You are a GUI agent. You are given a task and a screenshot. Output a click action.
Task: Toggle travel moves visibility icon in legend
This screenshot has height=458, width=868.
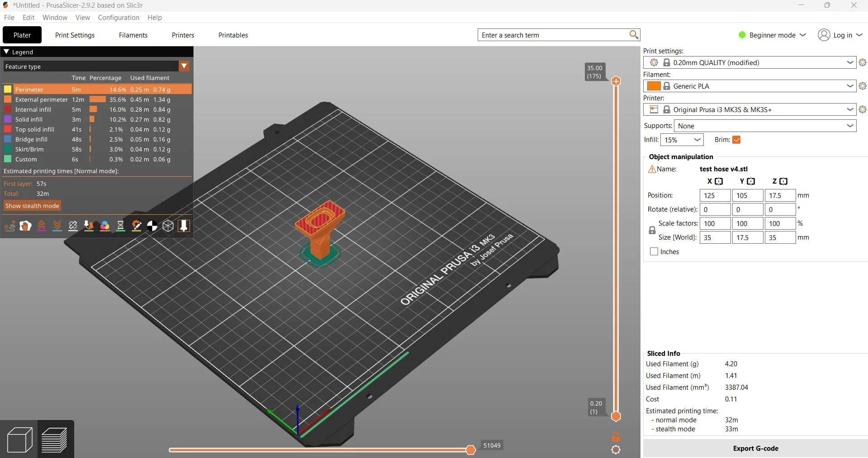coord(10,226)
